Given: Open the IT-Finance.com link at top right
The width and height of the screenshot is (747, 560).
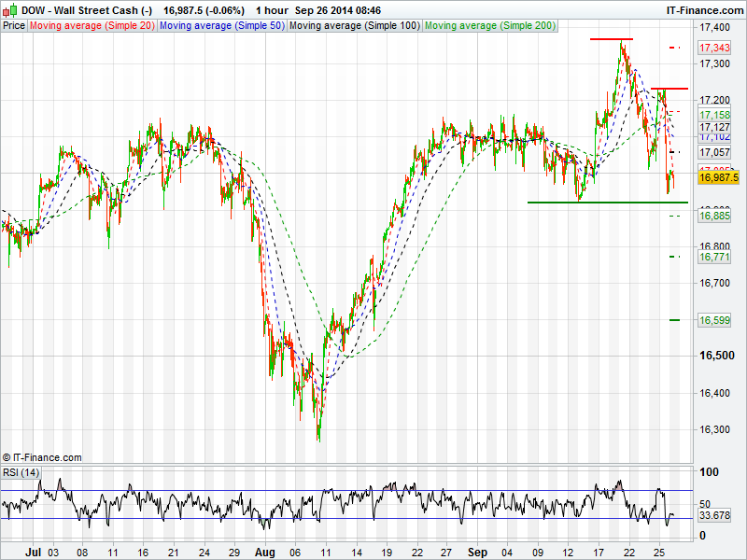Looking at the screenshot, I should [x=705, y=10].
